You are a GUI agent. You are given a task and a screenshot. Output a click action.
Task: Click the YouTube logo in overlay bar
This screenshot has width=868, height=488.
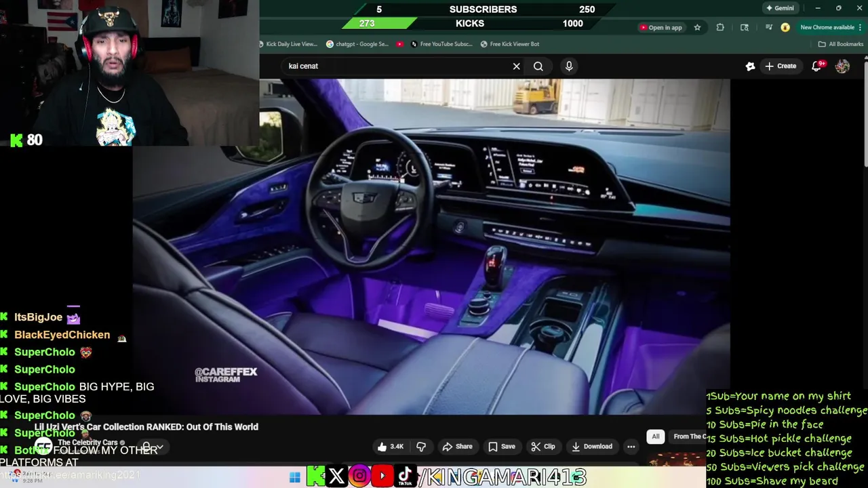coord(382,476)
